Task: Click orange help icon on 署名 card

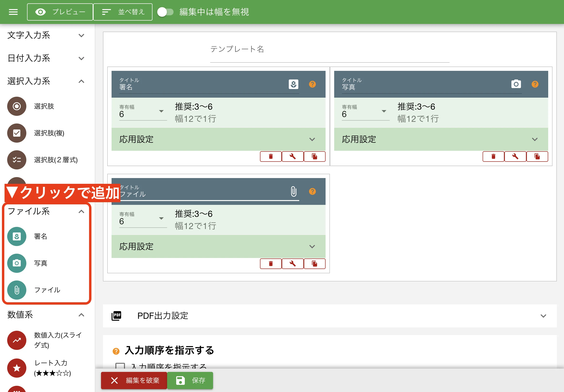Action: (x=312, y=84)
